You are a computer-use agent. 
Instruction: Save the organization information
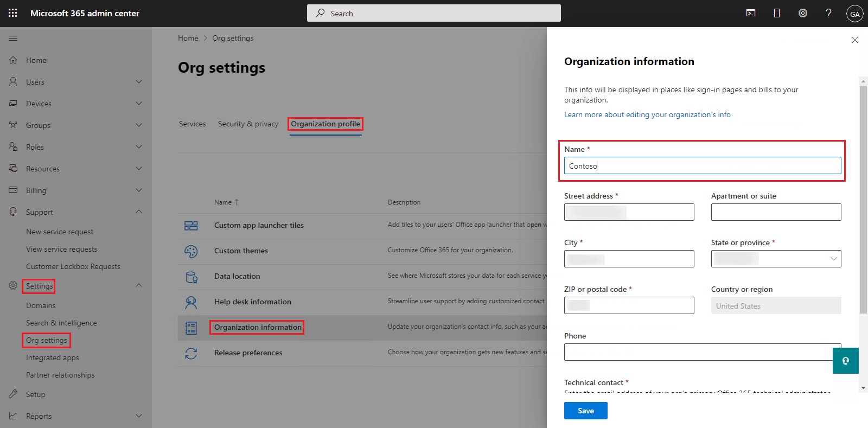[586, 411]
